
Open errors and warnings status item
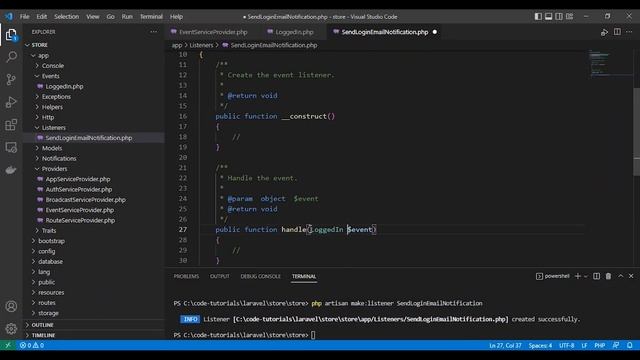(x=32, y=345)
